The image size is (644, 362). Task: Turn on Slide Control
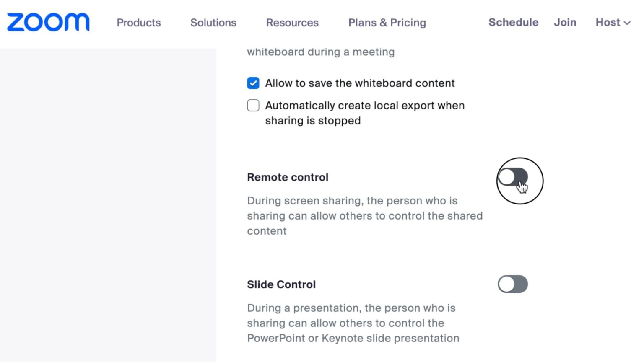[512, 284]
